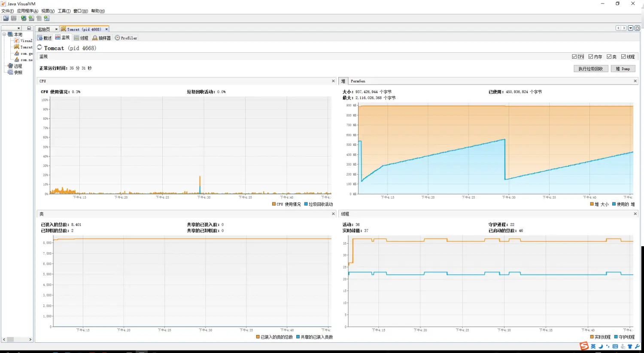The height and width of the screenshot is (353, 644).
Task: Toggle 使用的 堆 legend swatch
Action: pyautogui.click(x=614, y=204)
